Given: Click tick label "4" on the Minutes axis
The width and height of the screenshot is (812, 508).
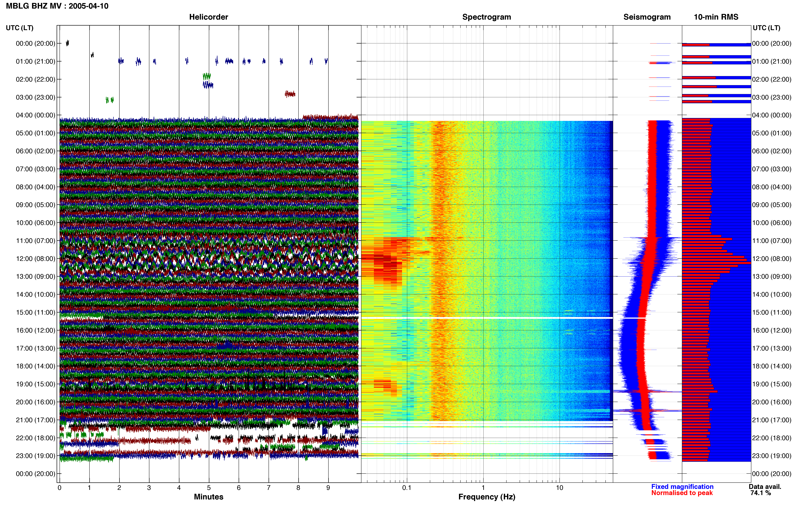Looking at the screenshot, I should click(x=179, y=488).
